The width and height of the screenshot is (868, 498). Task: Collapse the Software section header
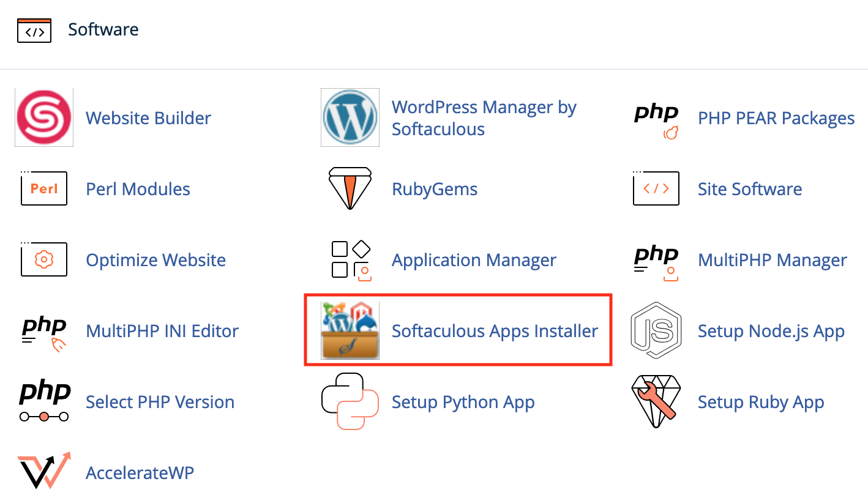103,29
